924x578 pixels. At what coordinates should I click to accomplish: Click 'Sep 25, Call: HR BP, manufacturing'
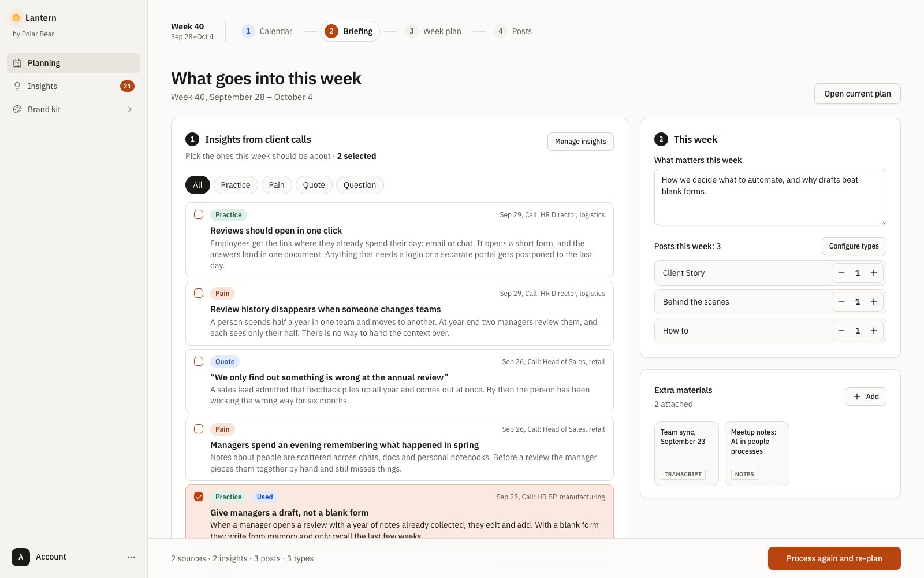[550, 497]
